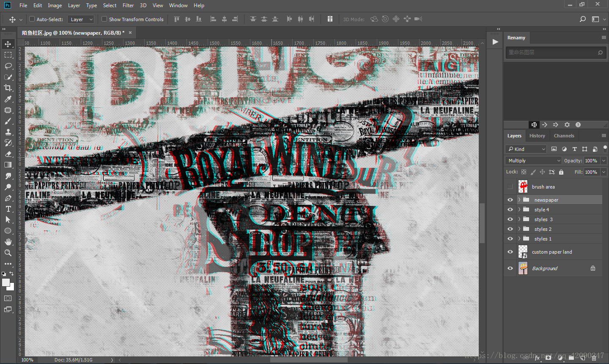Select the Brush tool
609x364 pixels.
click(8, 121)
